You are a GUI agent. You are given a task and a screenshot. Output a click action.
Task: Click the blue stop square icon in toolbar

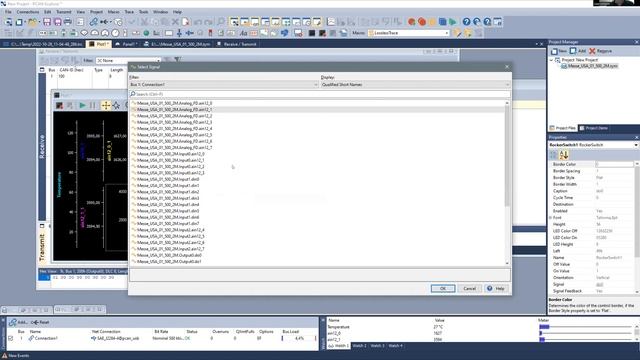click(442, 22)
